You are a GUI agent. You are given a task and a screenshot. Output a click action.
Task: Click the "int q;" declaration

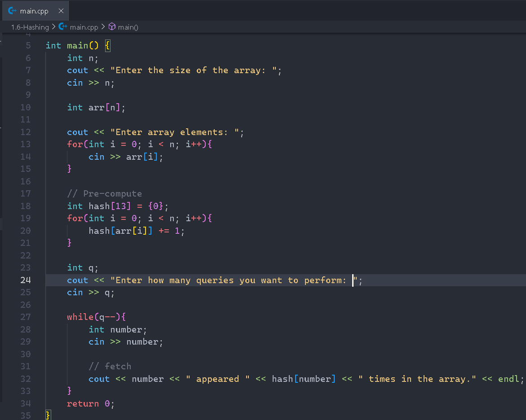coord(83,268)
